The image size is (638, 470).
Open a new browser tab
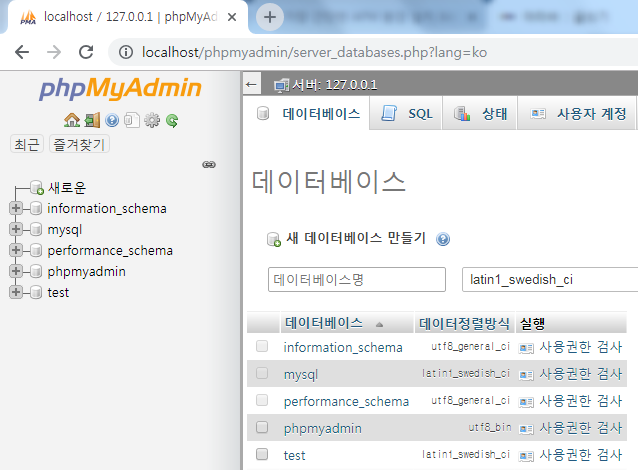click(x=269, y=17)
